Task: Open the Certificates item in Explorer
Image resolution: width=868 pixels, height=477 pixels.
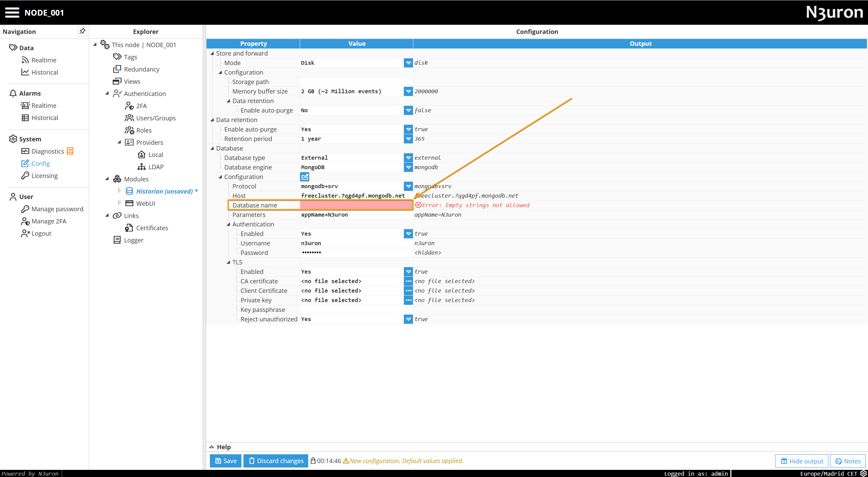Action: click(152, 228)
